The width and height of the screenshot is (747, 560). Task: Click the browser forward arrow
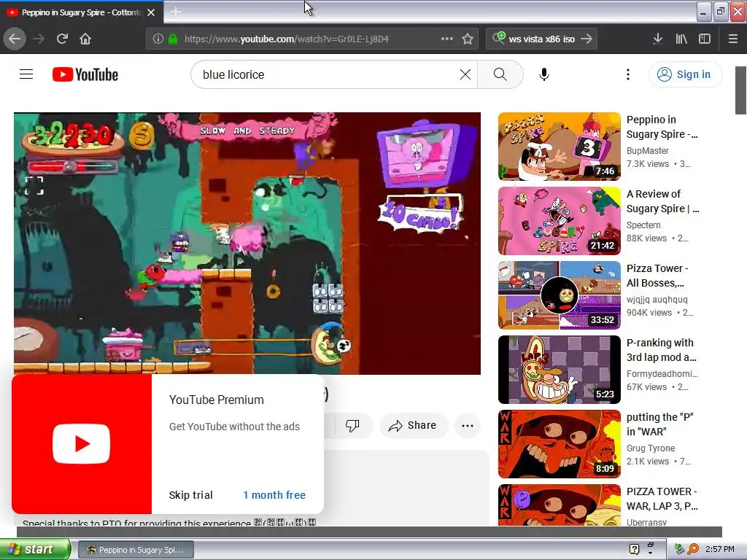point(39,39)
